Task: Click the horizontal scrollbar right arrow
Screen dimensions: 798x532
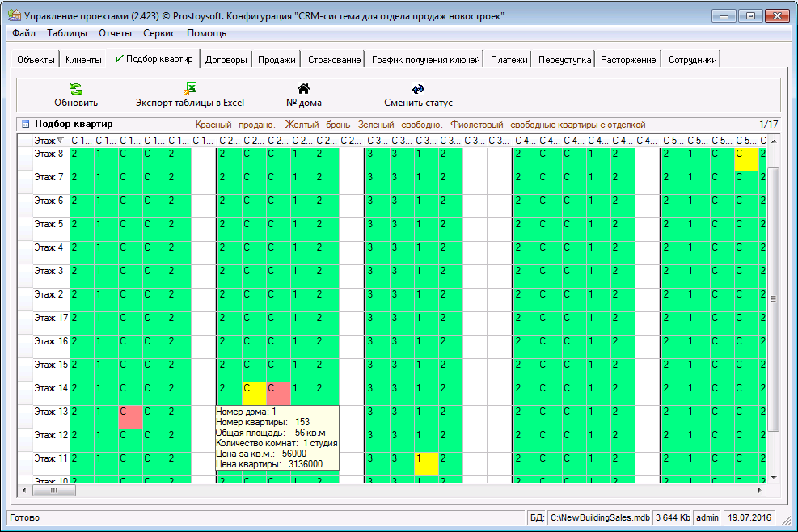Action: tap(759, 490)
